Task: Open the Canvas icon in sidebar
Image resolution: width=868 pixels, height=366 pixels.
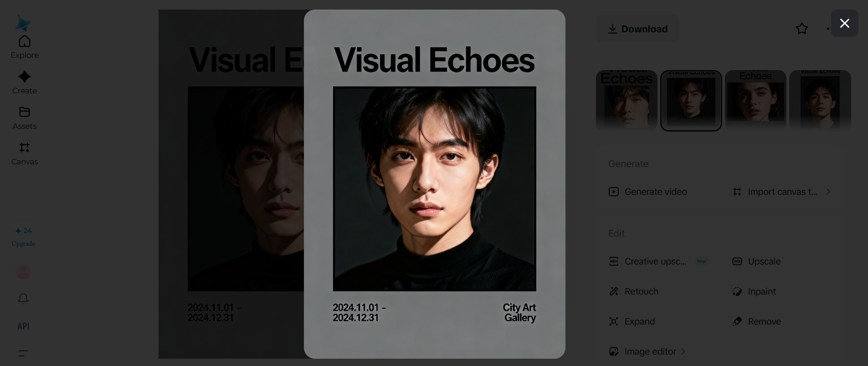Action: pyautogui.click(x=25, y=147)
